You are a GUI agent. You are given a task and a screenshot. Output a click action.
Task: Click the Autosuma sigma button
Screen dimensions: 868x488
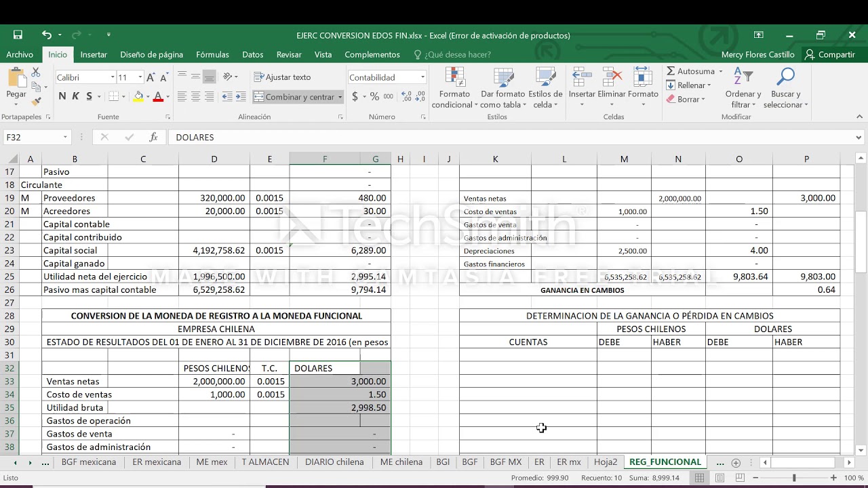pos(690,71)
